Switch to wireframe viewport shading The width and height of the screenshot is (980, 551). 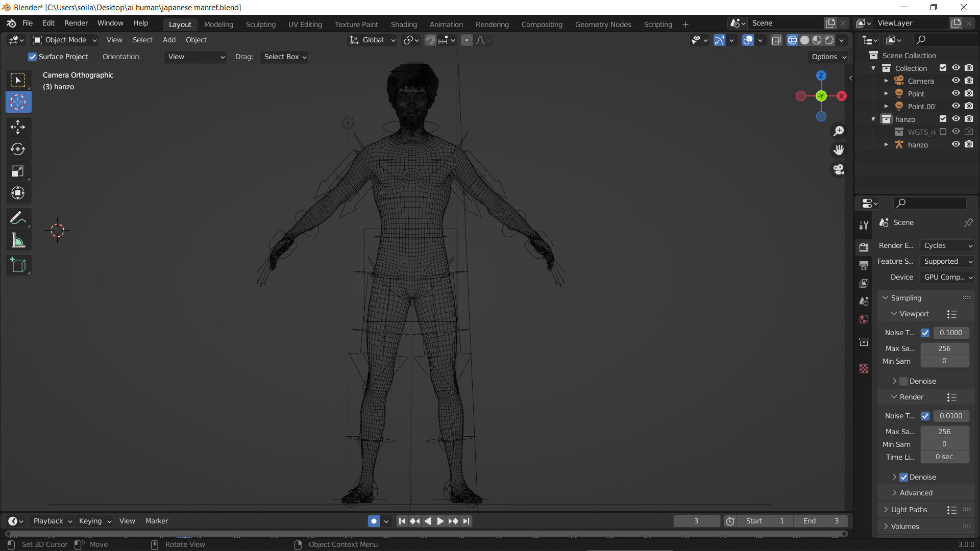pyautogui.click(x=792, y=40)
